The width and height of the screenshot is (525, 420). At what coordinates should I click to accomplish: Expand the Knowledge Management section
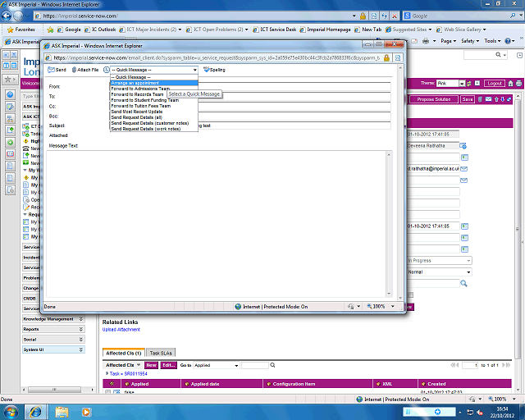coord(53,318)
